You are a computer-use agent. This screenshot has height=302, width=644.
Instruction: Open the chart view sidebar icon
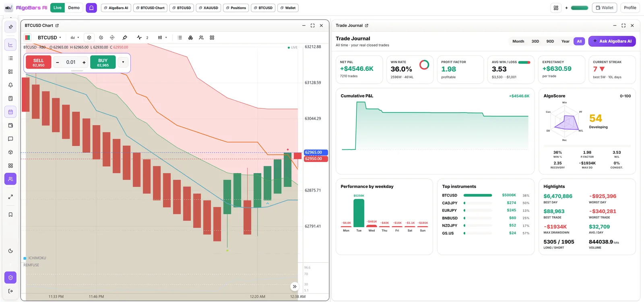(x=10, y=45)
